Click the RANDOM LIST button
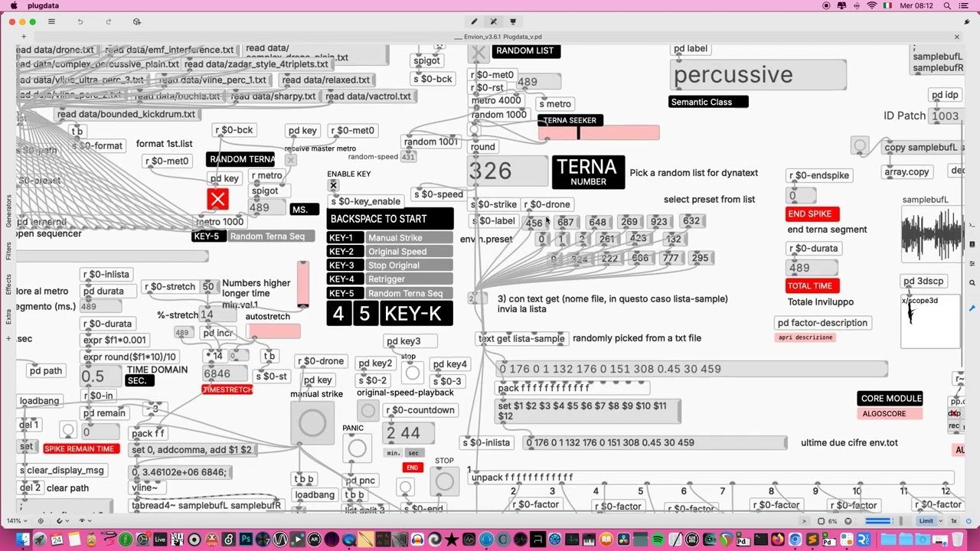Image resolution: width=980 pixels, height=551 pixels. (524, 51)
